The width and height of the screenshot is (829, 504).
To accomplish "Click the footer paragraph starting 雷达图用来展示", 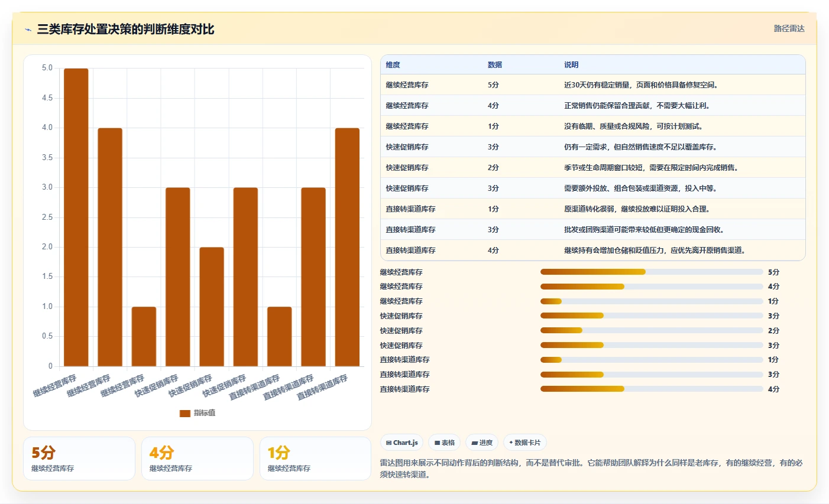I will (x=592, y=469).
